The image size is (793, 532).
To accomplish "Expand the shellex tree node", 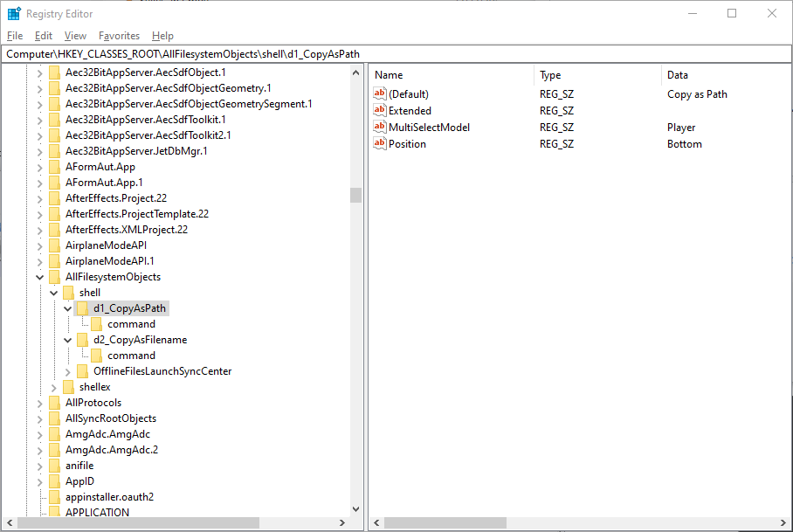I will point(53,387).
